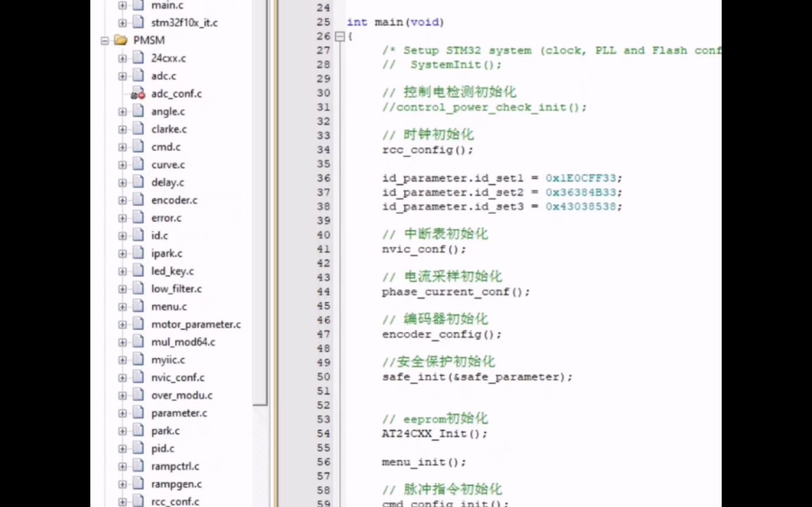Select rcc_conf.c in the project tree
Image resolution: width=812 pixels, height=507 pixels.
click(x=175, y=502)
